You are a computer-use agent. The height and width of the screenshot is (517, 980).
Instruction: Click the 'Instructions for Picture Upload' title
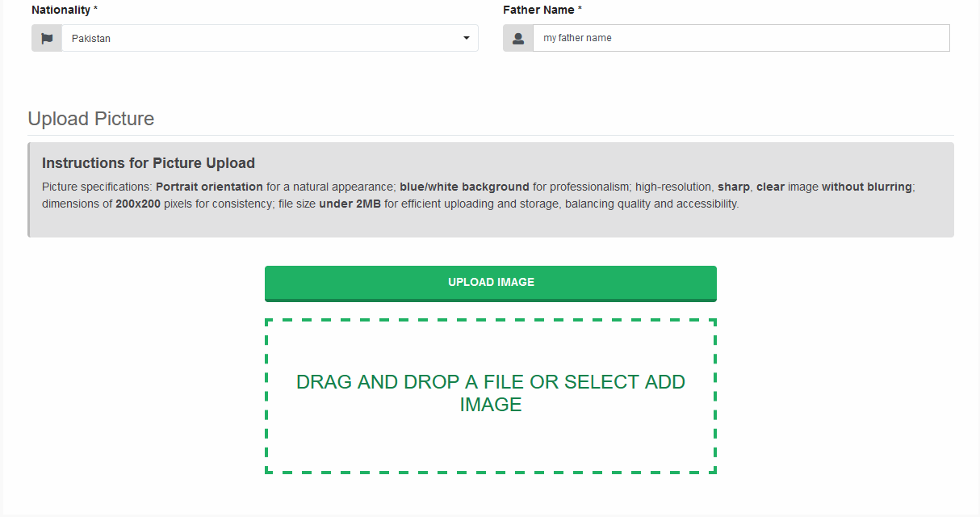click(148, 163)
